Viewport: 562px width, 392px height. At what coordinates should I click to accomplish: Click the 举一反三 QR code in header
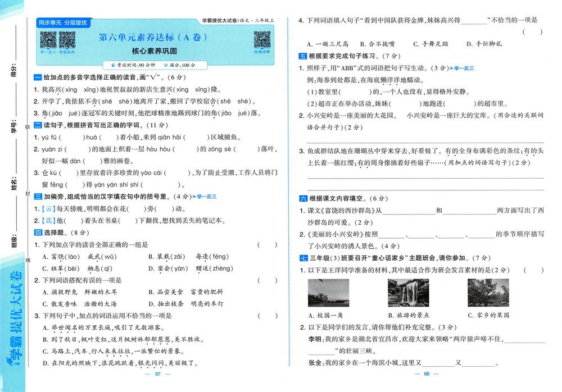[48, 39]
